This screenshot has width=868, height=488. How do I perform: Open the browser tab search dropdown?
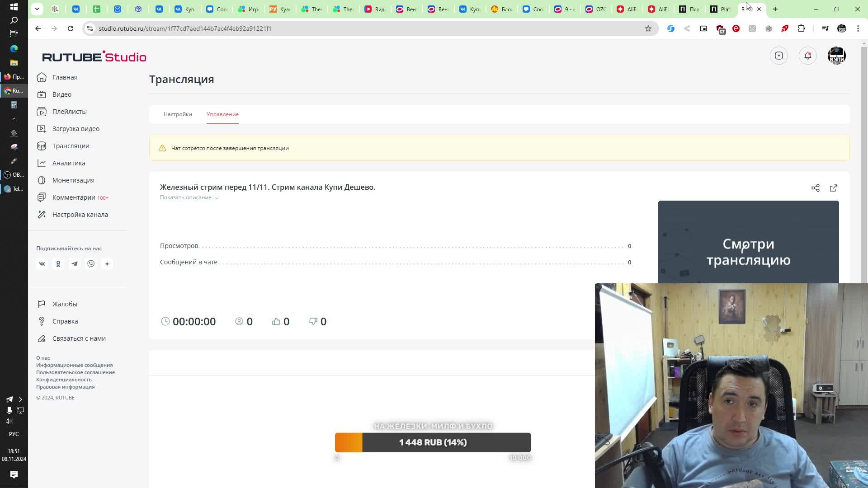pyautogui.click(x=37, y=9)
